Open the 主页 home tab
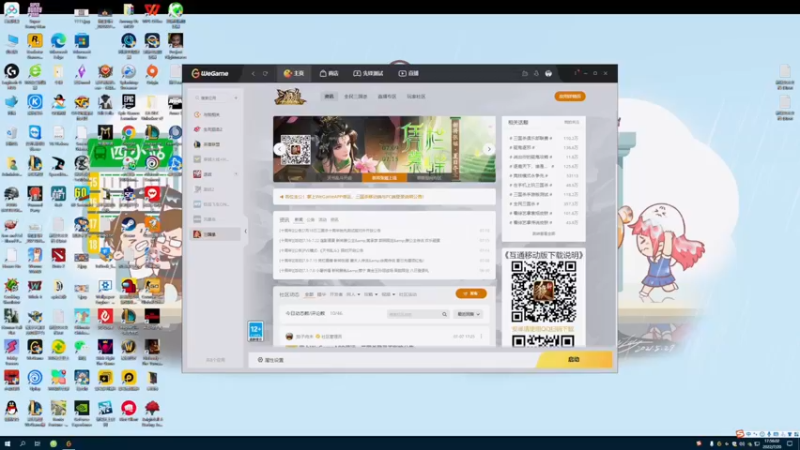This screenshot has height=450, width=800. pyautogui.click(x=294, y=73)
